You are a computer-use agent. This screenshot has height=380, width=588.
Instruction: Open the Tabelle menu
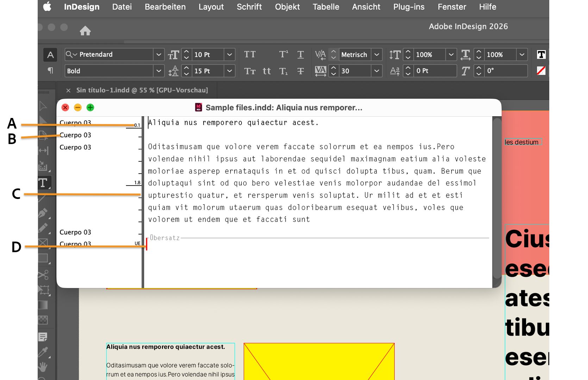326,7
